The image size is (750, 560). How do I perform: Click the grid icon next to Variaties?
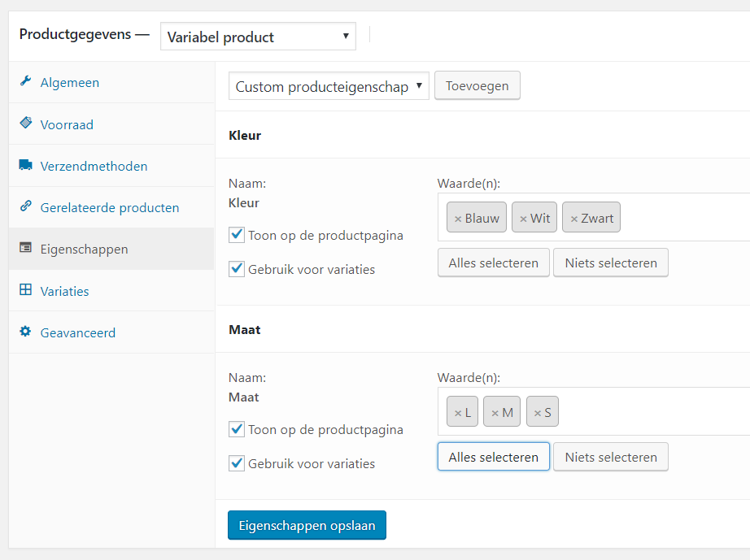[25, 289]
